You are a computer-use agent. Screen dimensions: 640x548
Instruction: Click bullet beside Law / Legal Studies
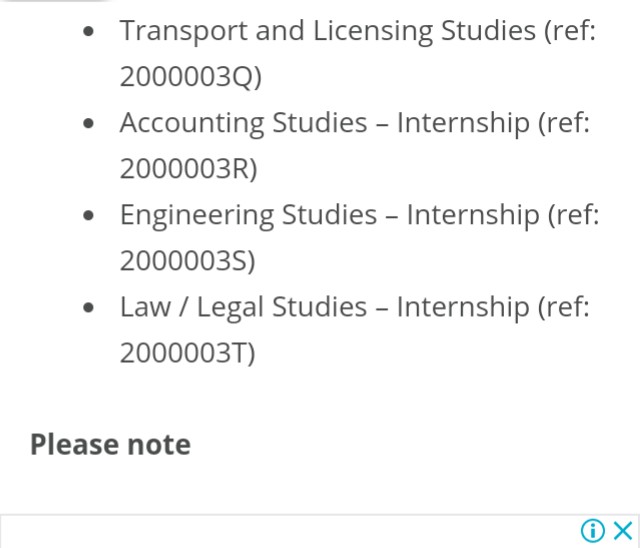[92, 308]
